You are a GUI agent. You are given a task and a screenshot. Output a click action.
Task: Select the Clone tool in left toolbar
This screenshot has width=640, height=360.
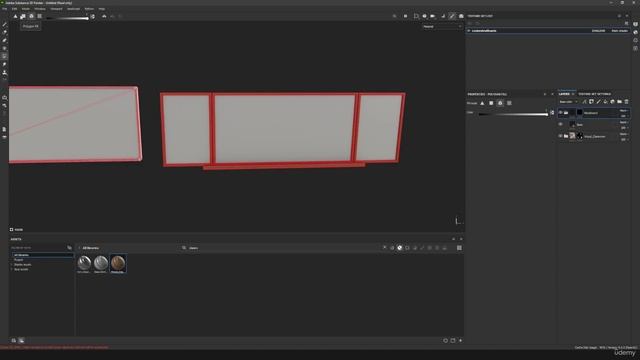[x=4, y=73]
